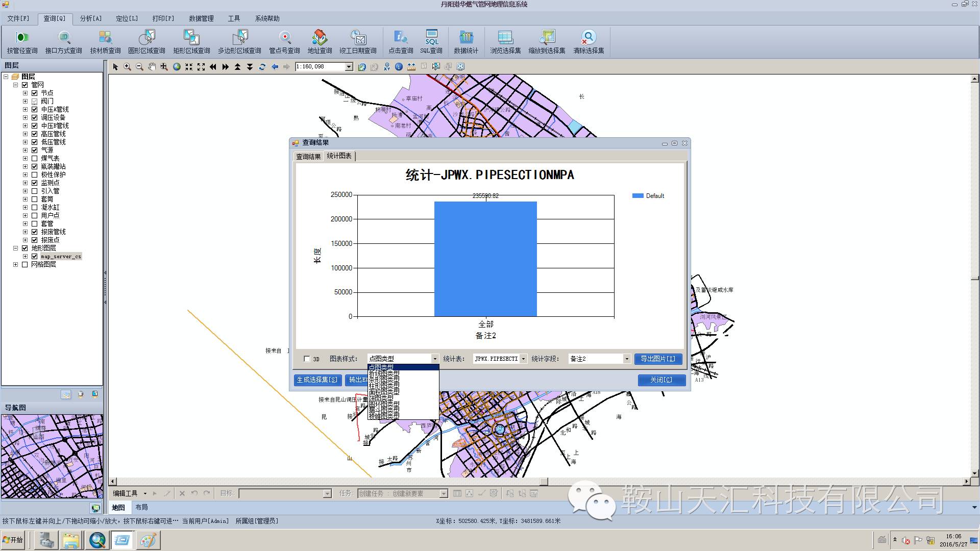Open the 管点号查询 tool
The height and width of the screenshot is (551, 980).
tap(284, 42)
